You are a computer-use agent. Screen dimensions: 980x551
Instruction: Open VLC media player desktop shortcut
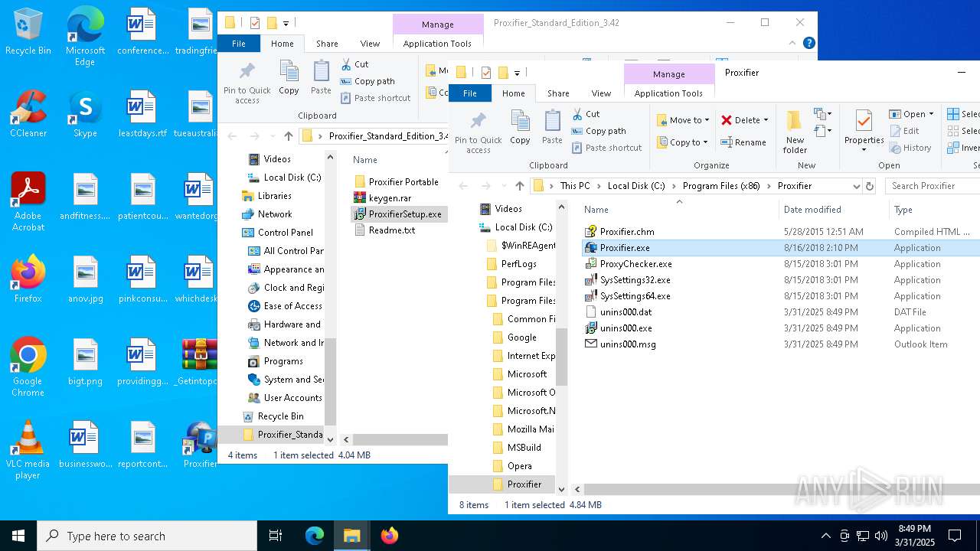[x=28, y=450]
